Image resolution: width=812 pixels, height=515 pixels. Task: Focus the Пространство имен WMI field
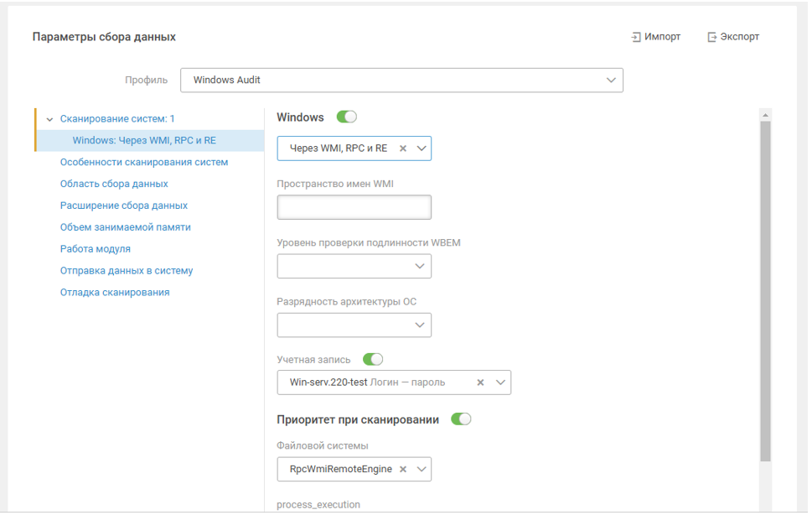coord(354,208)
